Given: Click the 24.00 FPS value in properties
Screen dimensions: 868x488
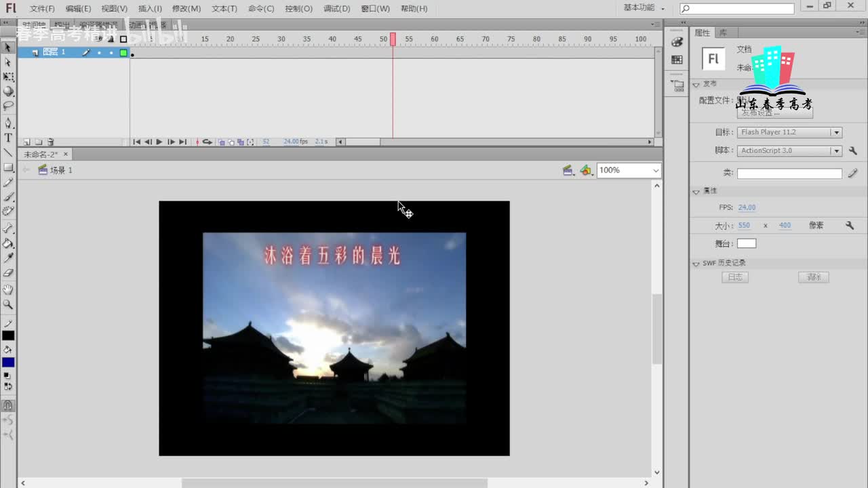Looking at the screenshot, I should pos(747,207).
